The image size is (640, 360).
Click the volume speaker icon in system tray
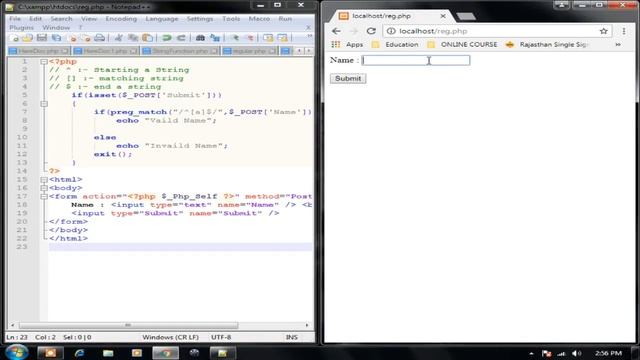pyautogui.click(x=576, y=353)
